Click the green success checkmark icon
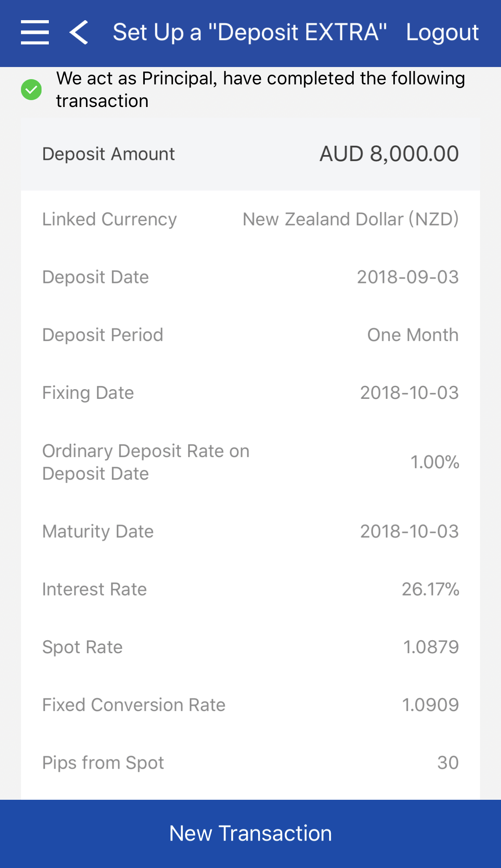This screenshot has width=501, height=868. tap(31, 90)
